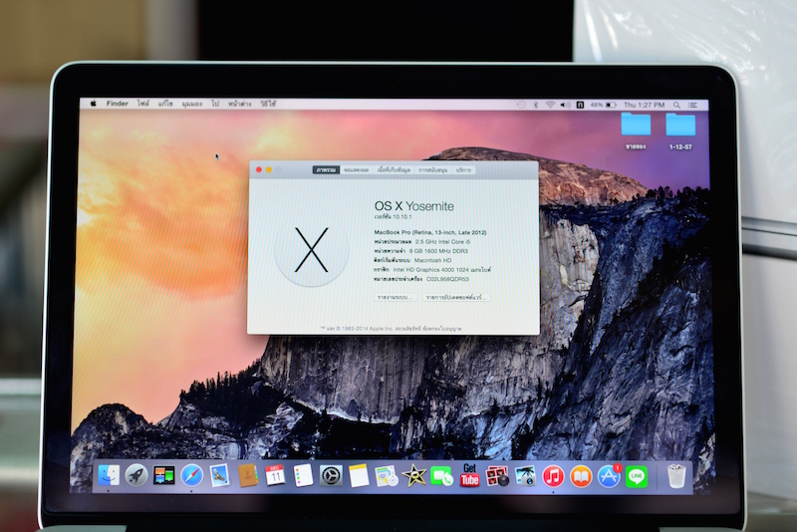This screenshot has height=532, width=797.
Task: Open มุมมอง (View) menu
Action: point(192,105)
